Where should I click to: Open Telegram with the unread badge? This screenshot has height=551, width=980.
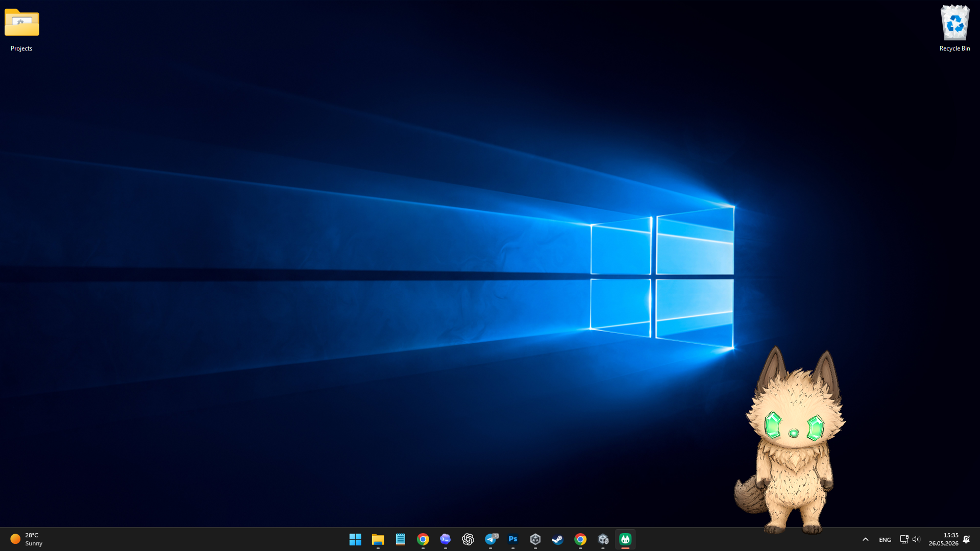tap(491, 539)
